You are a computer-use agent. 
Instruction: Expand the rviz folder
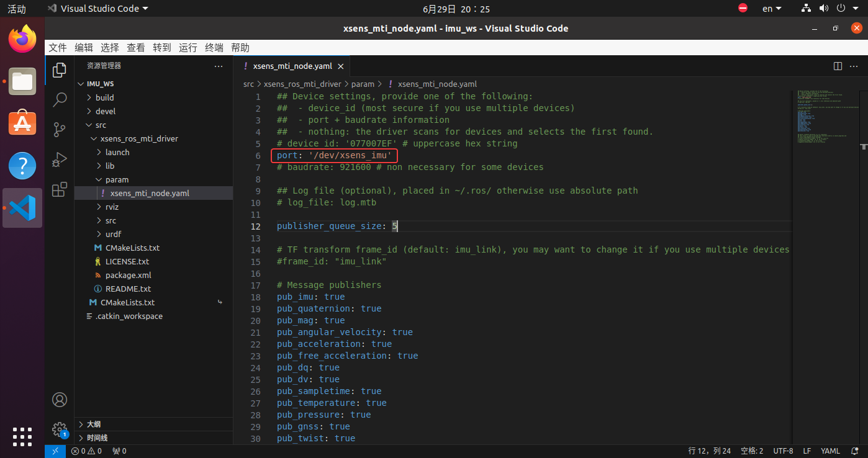(99, 207)
